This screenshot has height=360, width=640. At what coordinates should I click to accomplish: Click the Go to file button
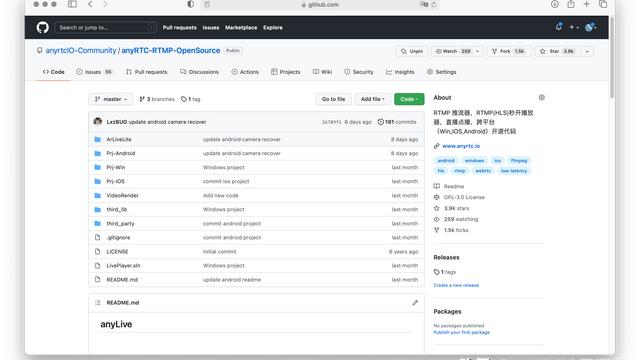(x=333, y=99)
